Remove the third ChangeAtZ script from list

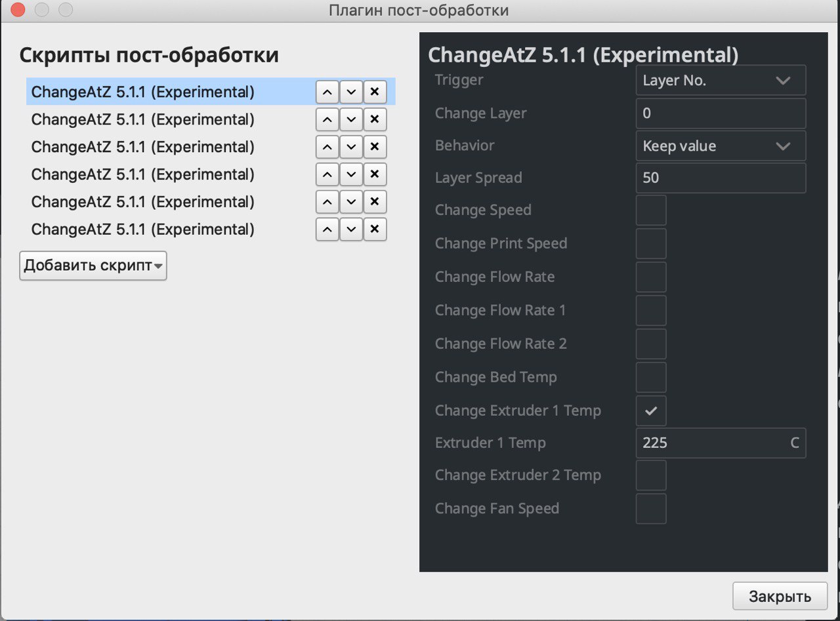coord(375,147)
